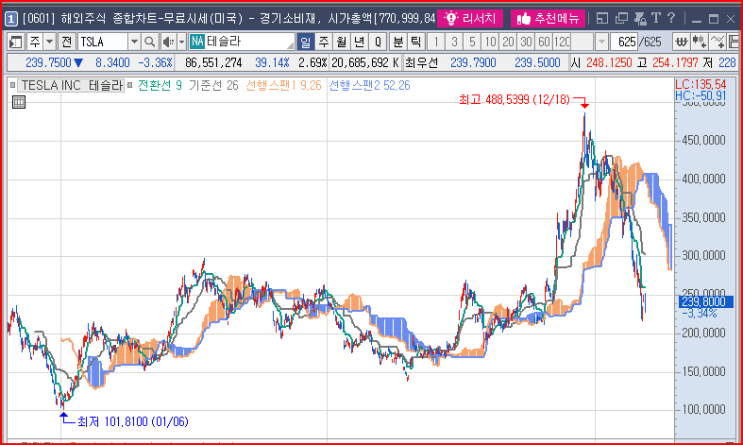Select the 10 interval button
The height and width of the screenshot is (445, 743).
490,42
